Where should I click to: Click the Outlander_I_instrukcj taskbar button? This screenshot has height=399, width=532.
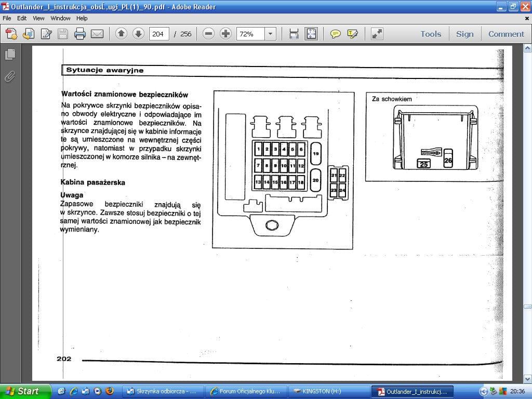[x=413, y=392]
